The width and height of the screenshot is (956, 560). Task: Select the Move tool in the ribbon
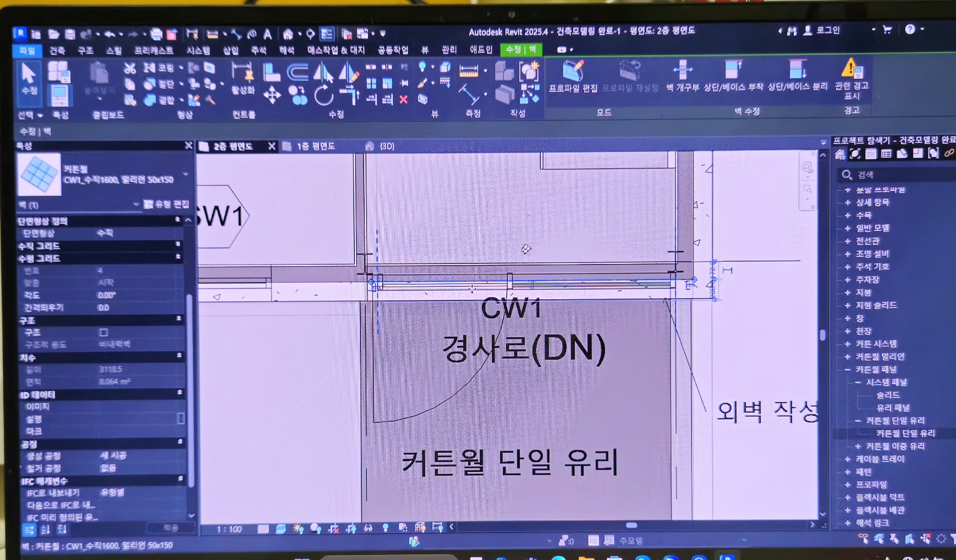pyautogui.click(x=272, y=96)
